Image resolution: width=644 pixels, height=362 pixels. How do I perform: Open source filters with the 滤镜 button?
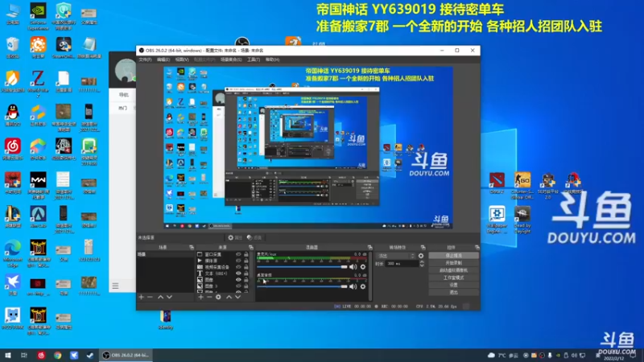pos(254,237)
